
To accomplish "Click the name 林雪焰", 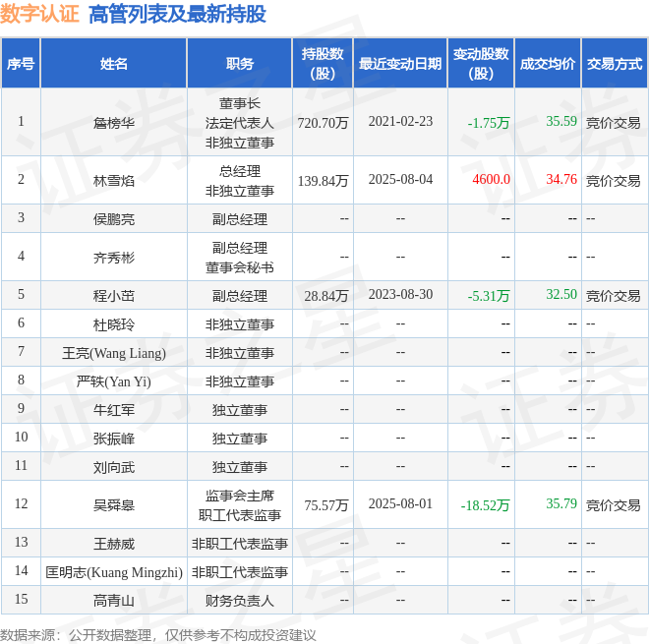I will (114, 181).
